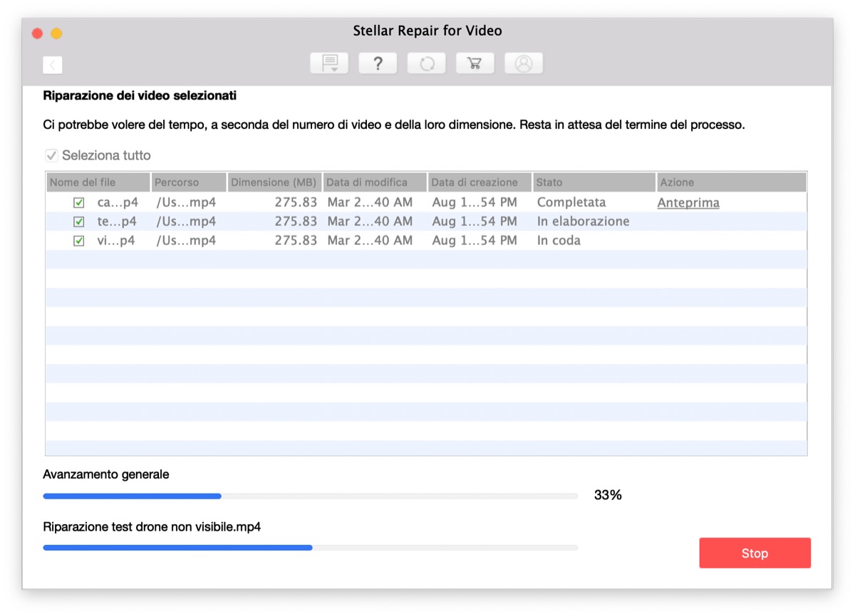This screenshot has width=855, height=616.
Task: Toggle the Seleziona tutto checkbox
Action: coord(51,155)
